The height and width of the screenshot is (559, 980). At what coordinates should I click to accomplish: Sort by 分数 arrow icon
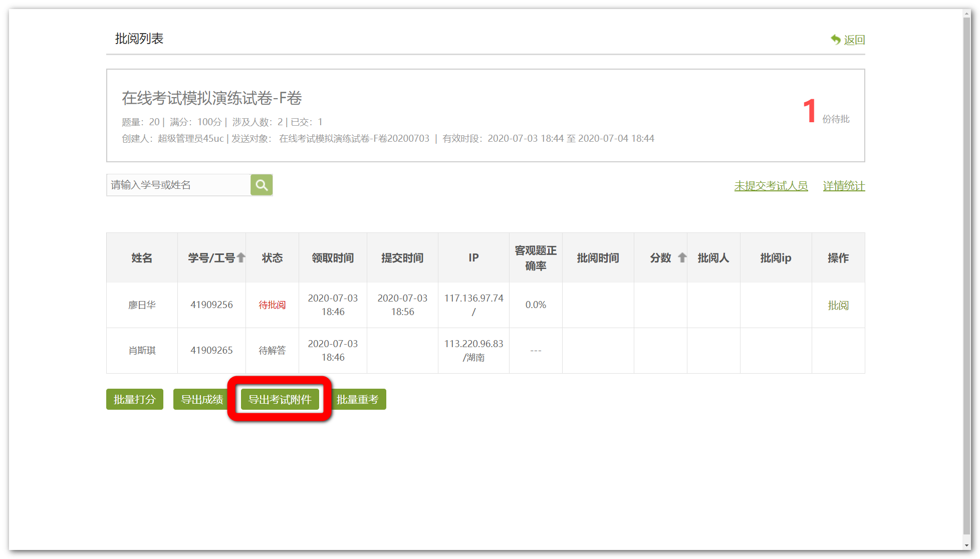[x=682, y=257]
